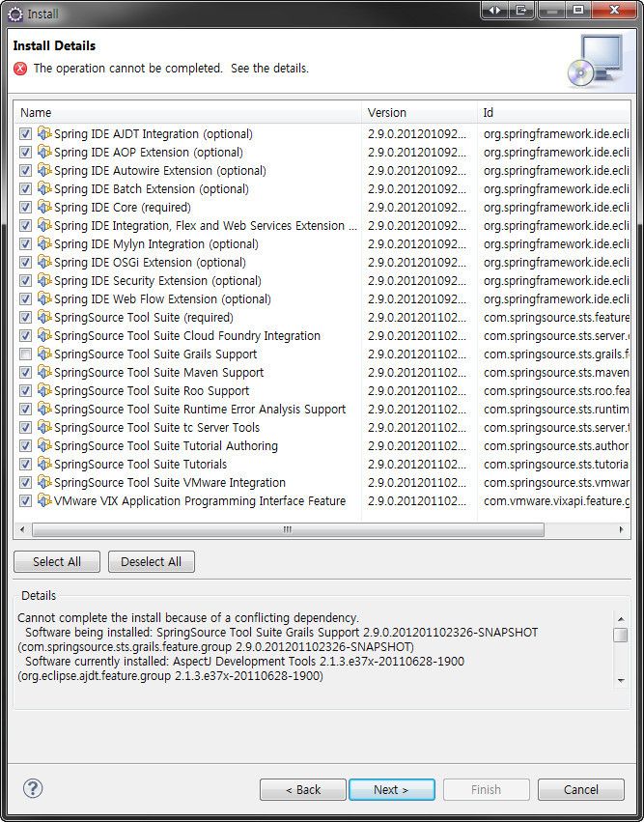Click the feature icon beside Spring IDE Autowire Extension
Viewport: 644px width, 822px height.
(44, 170)
